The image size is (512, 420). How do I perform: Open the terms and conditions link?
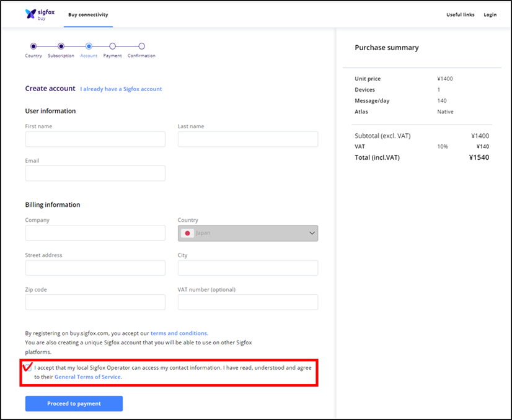[x=179, y=333]
